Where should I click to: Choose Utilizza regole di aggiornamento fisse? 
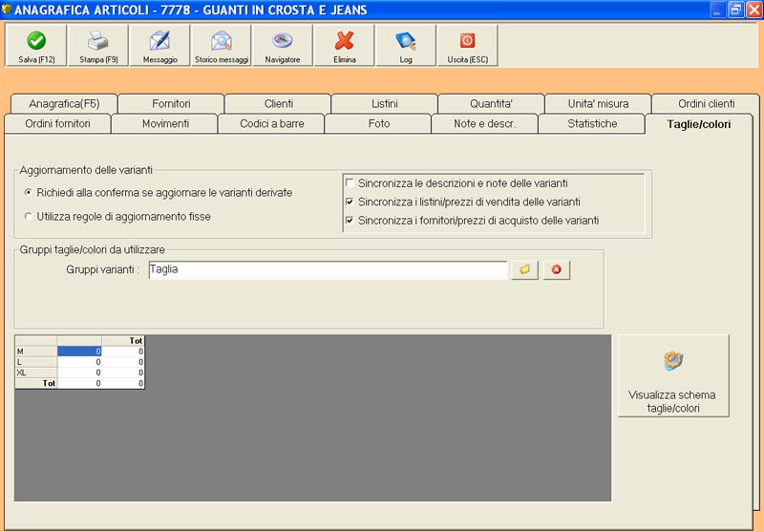pos(28,217)
